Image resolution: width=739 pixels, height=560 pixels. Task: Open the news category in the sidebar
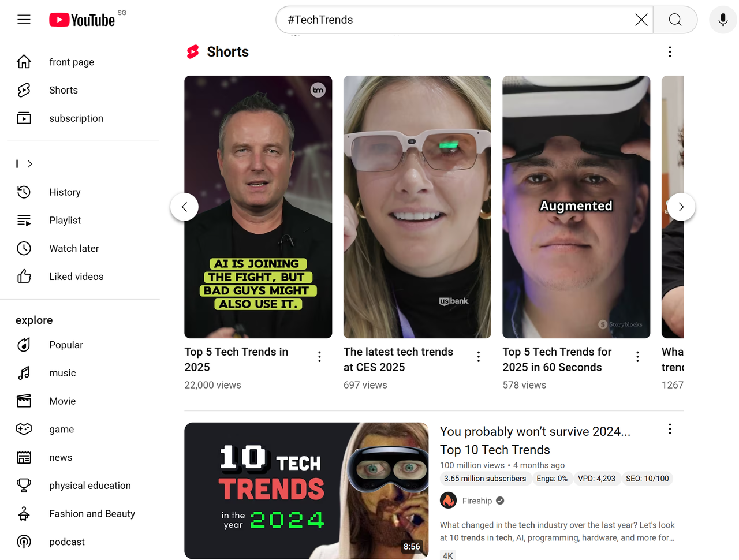(61, 457)
